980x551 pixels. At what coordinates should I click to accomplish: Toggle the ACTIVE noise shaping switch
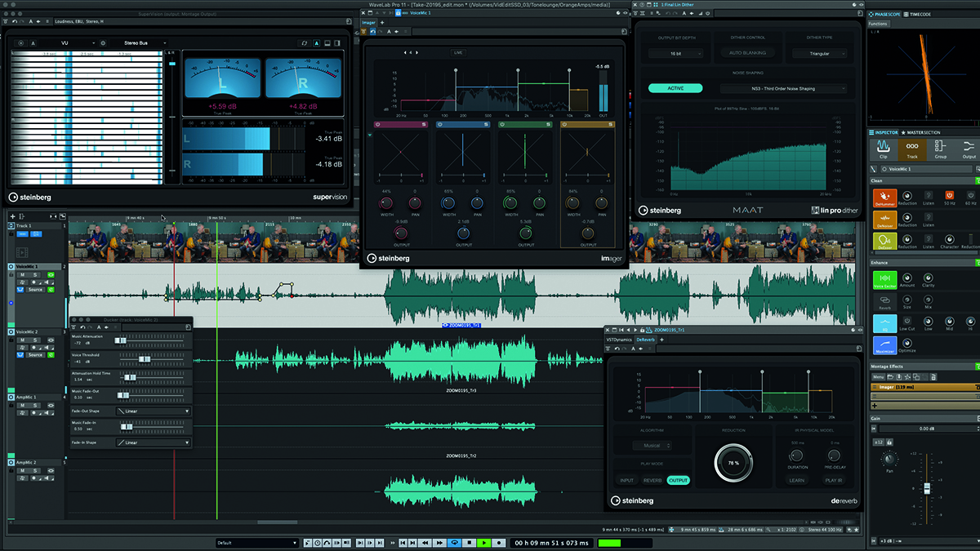pos(675,88)
